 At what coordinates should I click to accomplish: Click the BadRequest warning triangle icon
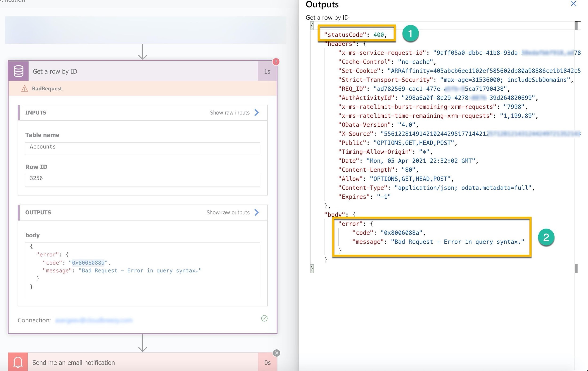click(24, 89)
